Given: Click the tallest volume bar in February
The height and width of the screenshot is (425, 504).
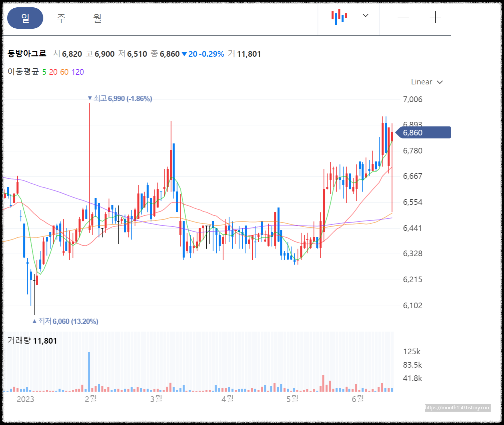Looking at the screenshot, I should coord(89,372).
